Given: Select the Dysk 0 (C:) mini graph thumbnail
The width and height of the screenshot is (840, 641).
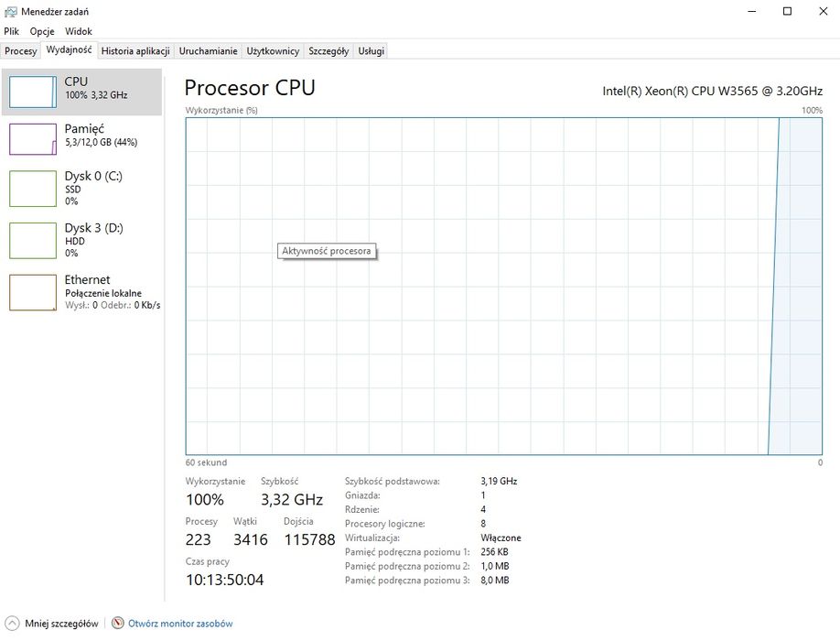Looking at the screenshot, I should (x=33, y=189).
